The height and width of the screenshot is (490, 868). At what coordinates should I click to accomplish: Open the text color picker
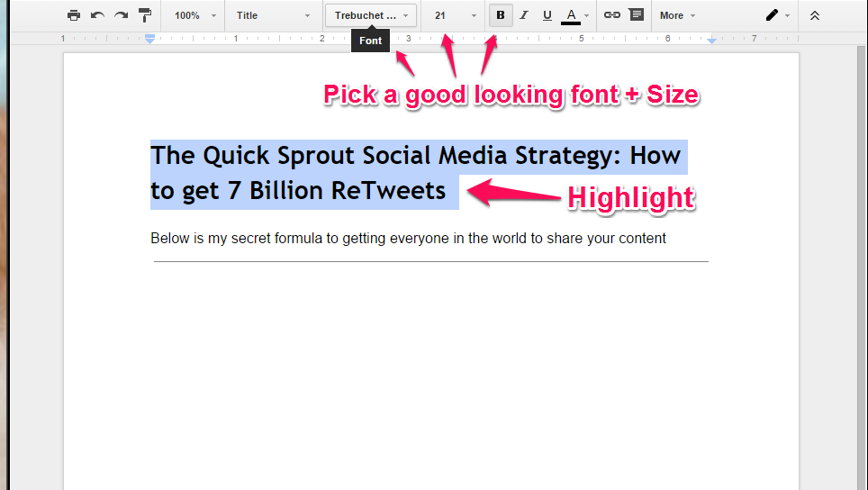(x=575, y=15)
